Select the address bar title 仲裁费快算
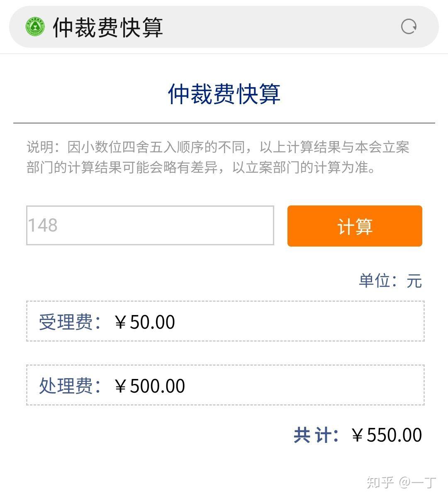This screenshot has width=448, height=501. (108, 28)
